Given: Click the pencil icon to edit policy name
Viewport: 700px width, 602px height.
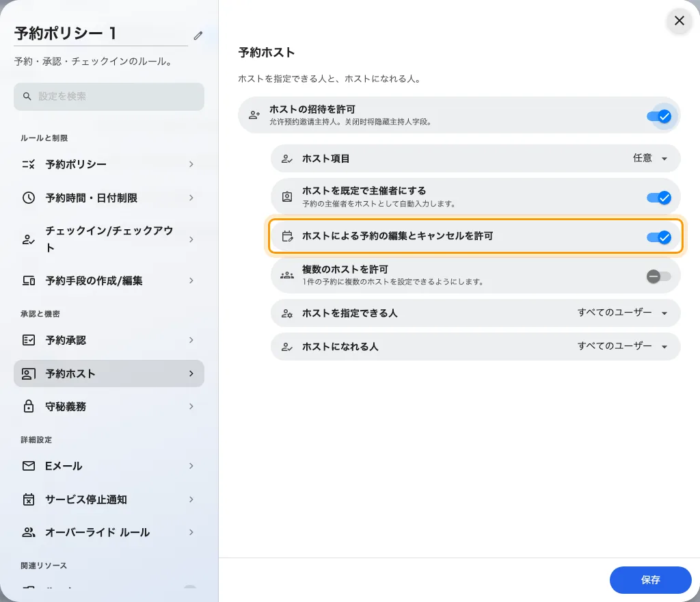Looking at the screenshot, I should (198, 36).
